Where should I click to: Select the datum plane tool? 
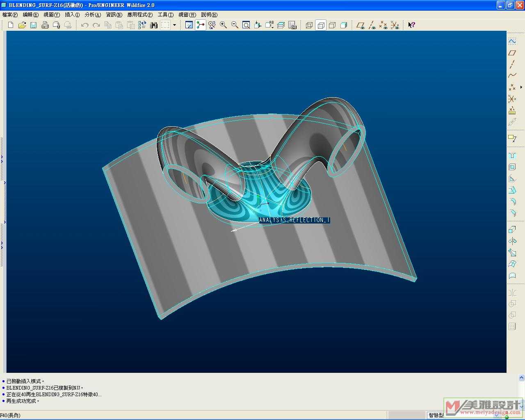(x=512, y=53)
